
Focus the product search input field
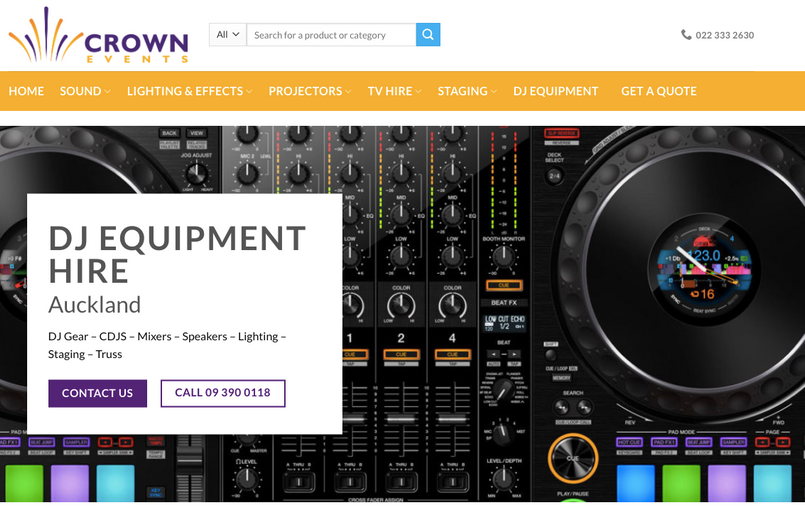[x=331, y=35]
